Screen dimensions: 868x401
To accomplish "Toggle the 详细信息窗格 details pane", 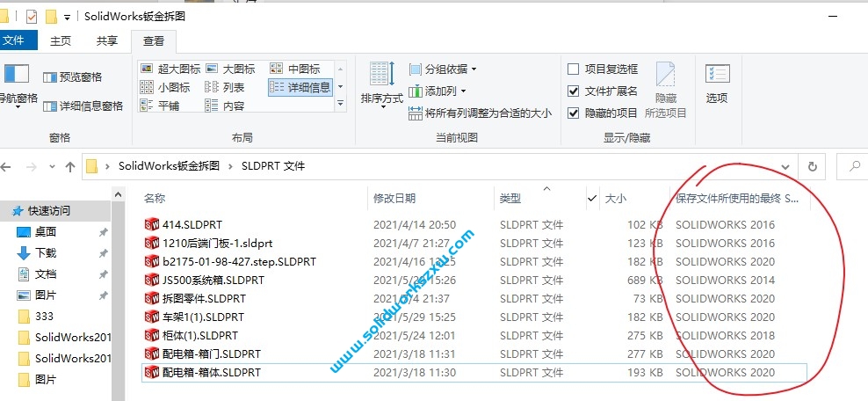I will (x=83, y=106).
